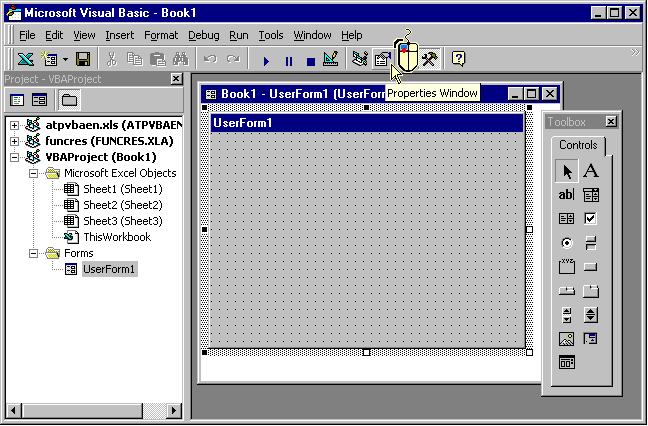Pick the TextBox control (ab|) in the Toolbox
The height and width of the screenshot is (426, 648).
tap(567, 195)
